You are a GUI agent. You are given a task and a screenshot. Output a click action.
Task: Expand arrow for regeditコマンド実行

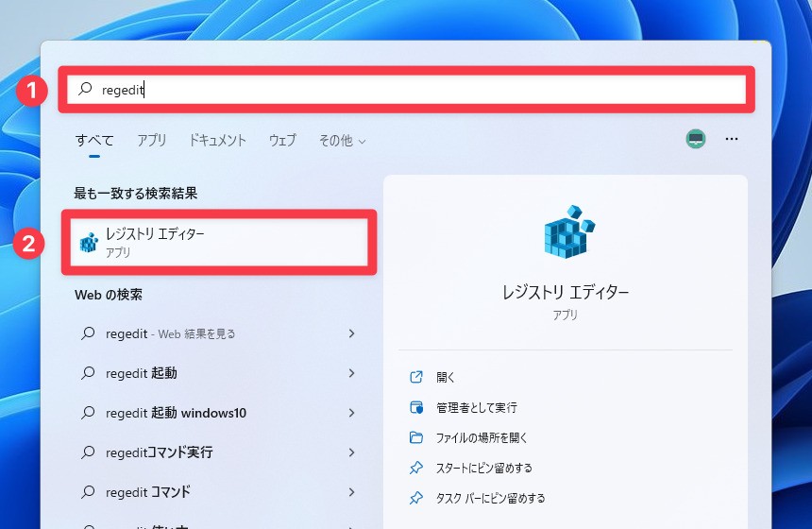coord(351,452)
